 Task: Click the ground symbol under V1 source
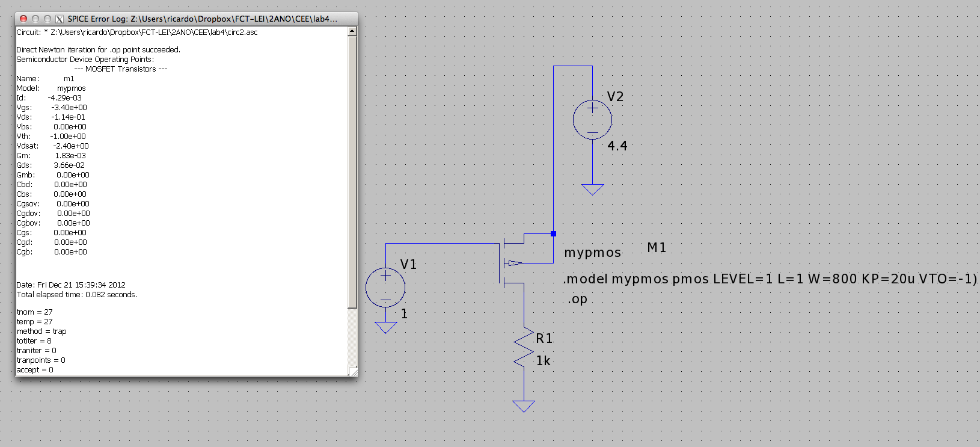coord(385,327)
